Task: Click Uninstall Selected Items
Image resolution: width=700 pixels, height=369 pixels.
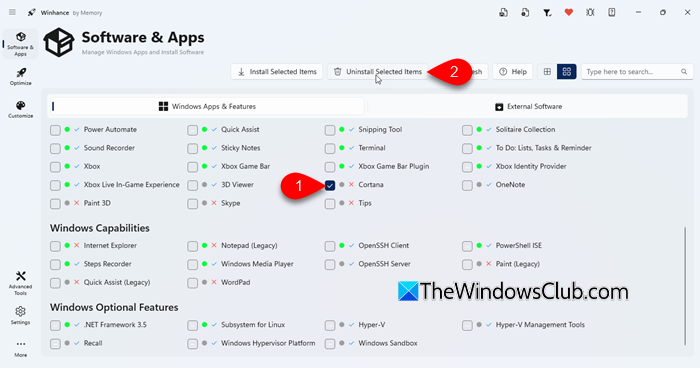Action: [378, 71]
